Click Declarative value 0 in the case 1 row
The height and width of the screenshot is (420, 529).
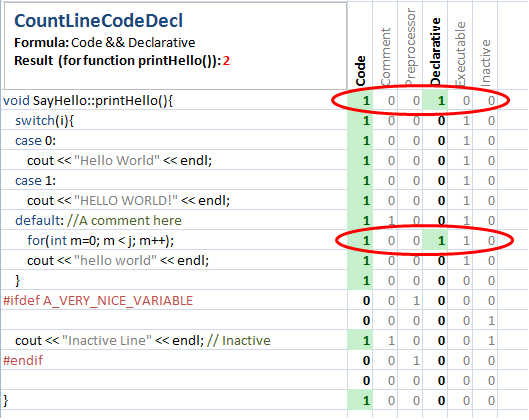(x=441, y=181)
